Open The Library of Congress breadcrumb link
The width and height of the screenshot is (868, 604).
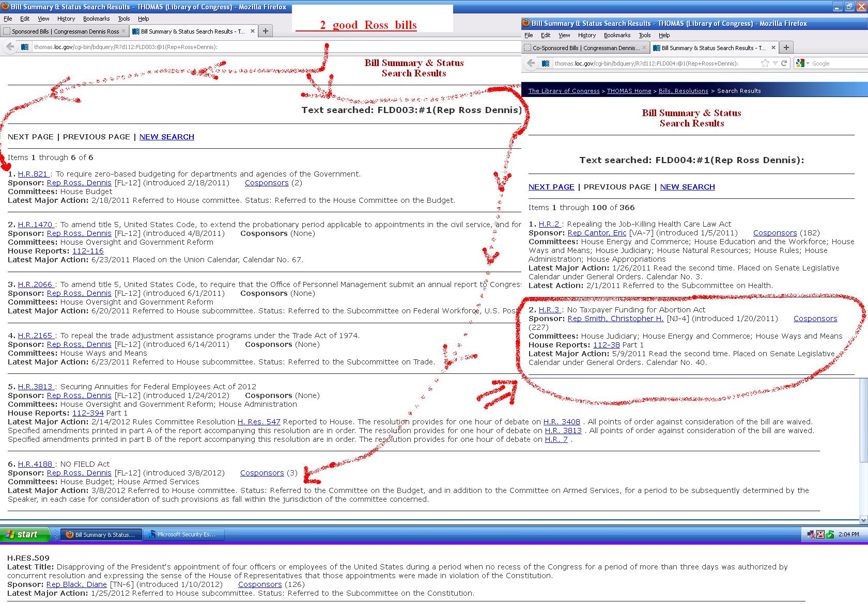pos(564,91)
